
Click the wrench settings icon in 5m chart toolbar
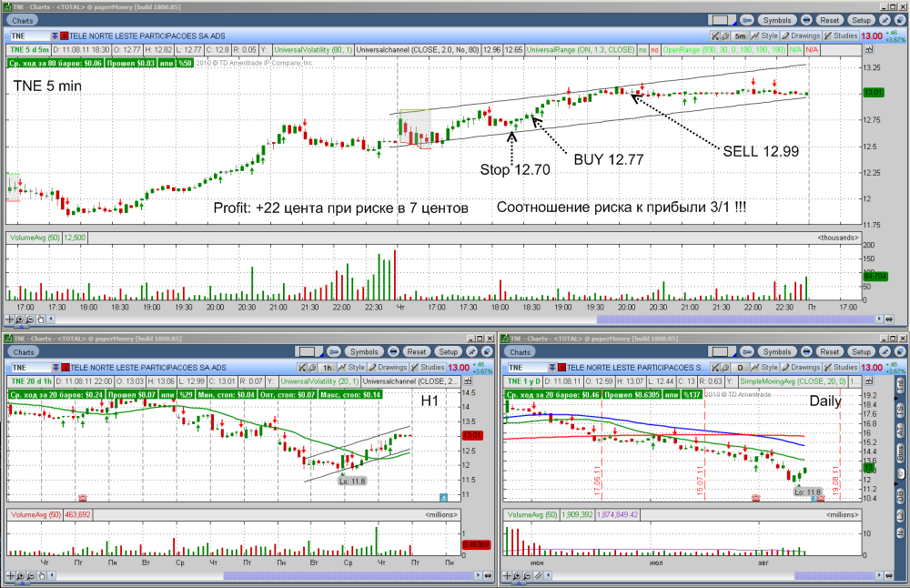click(724, 36)
